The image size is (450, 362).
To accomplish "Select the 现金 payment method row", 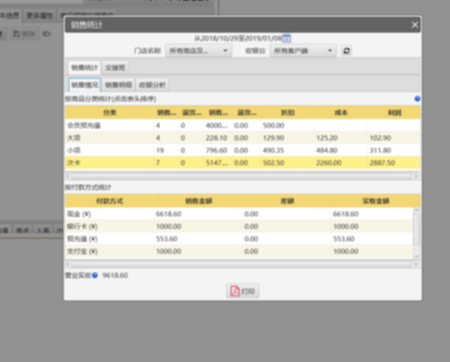I will pos(239,214).
